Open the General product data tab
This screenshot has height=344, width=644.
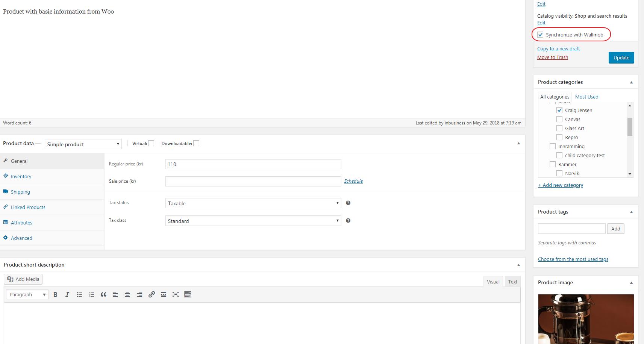52,161
